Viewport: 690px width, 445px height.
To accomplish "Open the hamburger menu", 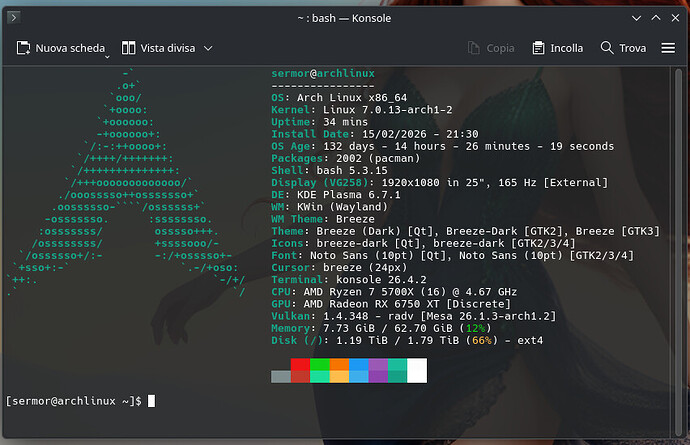I will [x=668, y=48].
